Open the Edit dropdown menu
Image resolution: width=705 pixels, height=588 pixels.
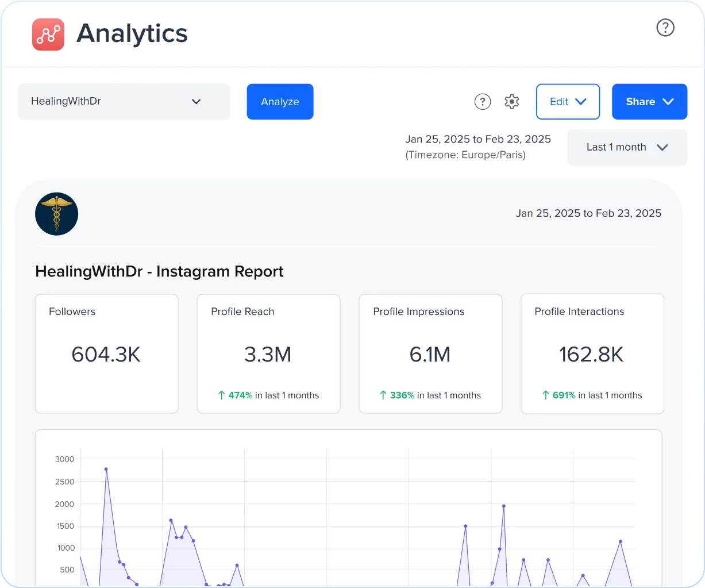(568, 101)
